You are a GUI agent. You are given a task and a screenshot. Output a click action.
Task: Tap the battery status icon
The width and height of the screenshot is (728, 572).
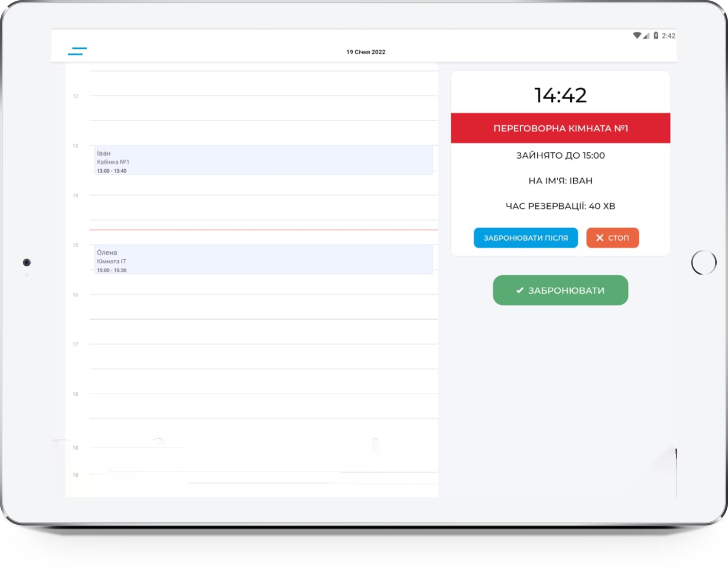656,36
